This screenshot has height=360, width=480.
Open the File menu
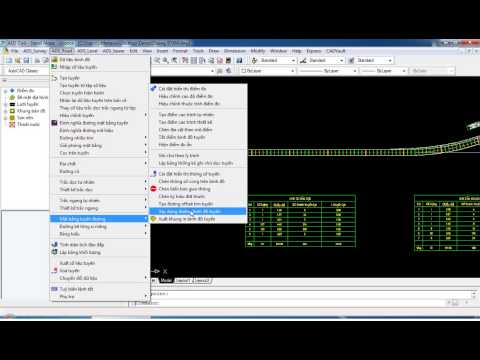click(x=15, y=51)
